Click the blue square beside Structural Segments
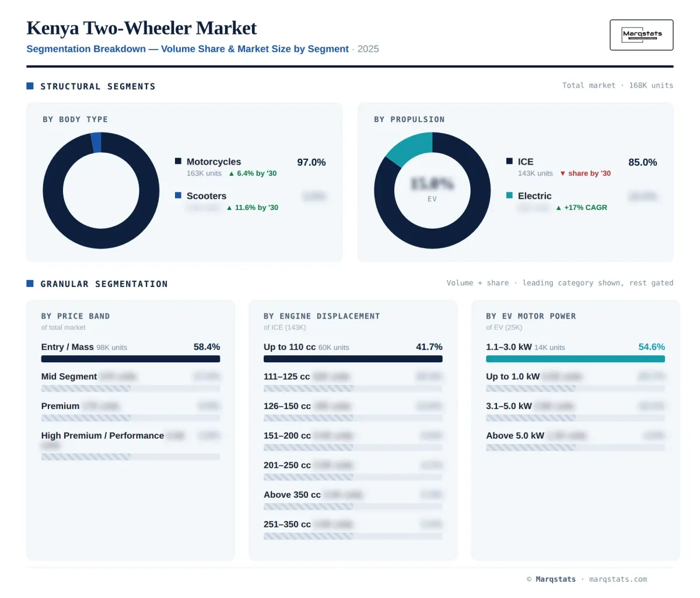Image resolution: width=700 pixels, height=598 pixels. (30, 86)
